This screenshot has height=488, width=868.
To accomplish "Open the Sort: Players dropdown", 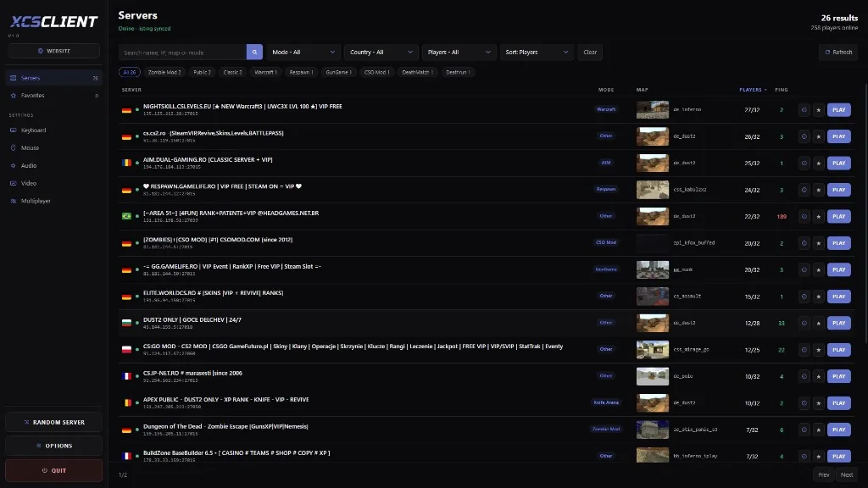I will 537,52.
